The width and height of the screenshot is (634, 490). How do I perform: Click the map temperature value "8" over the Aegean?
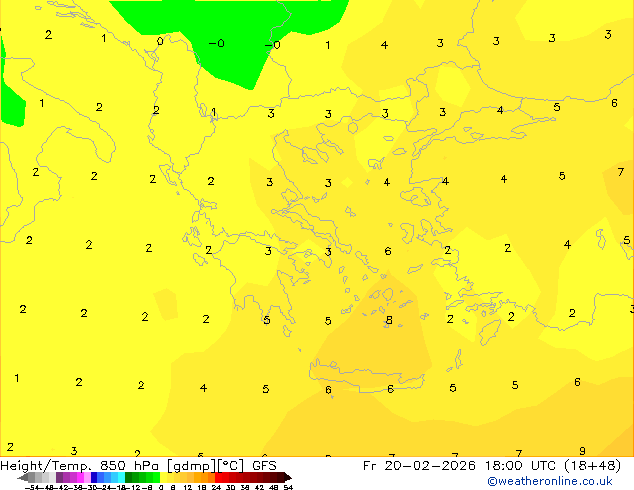click(389, 320)
